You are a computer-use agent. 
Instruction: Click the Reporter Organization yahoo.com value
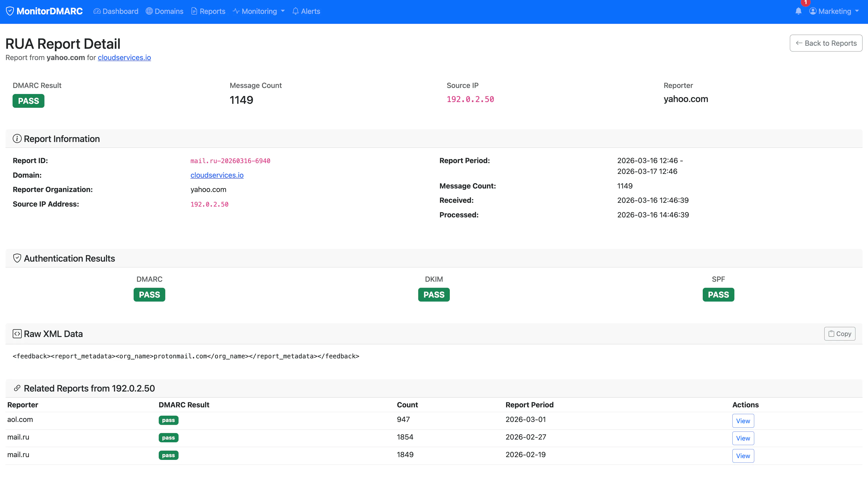(208, 189)
